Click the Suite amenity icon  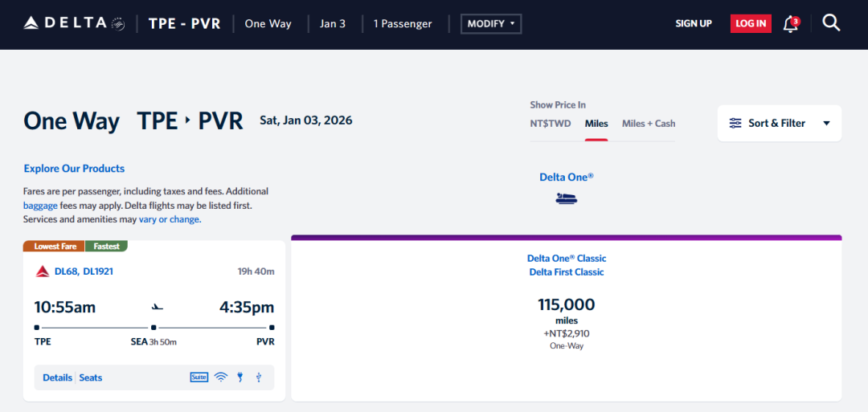pos(199,377)
